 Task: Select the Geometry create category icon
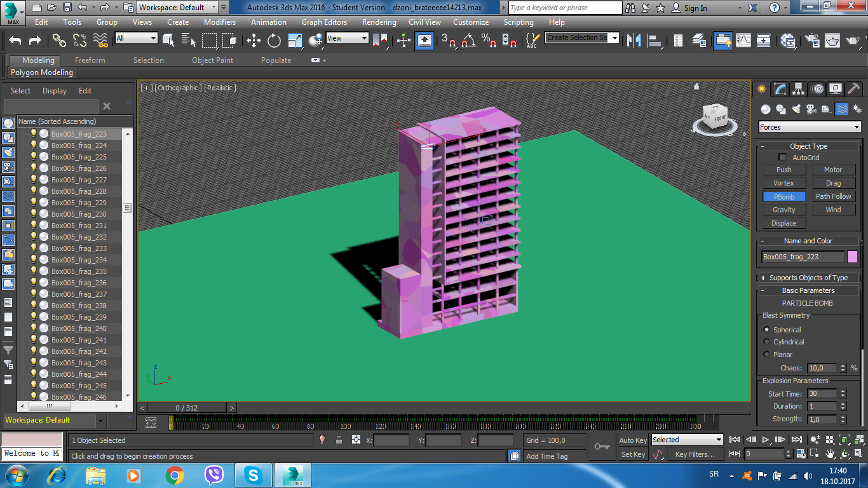[x=766, y=109]
